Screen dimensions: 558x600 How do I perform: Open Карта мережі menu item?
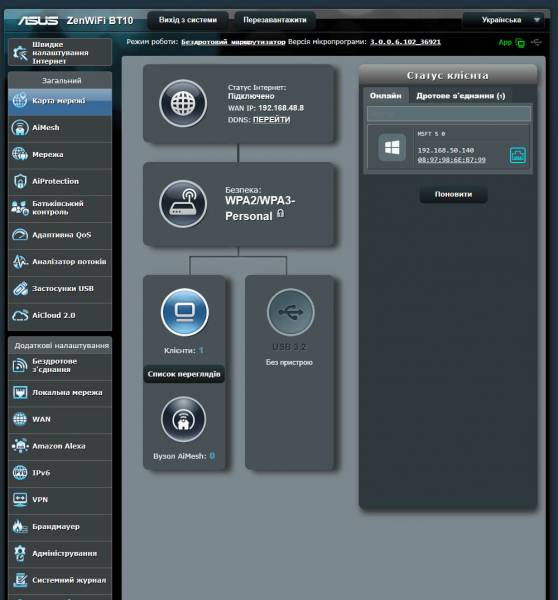[x=60, y=101]
